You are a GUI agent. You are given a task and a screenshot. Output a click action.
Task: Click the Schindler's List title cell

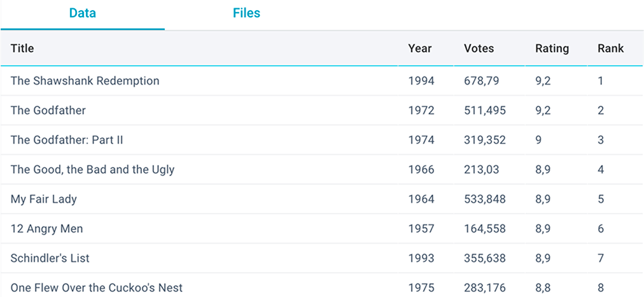50,258
